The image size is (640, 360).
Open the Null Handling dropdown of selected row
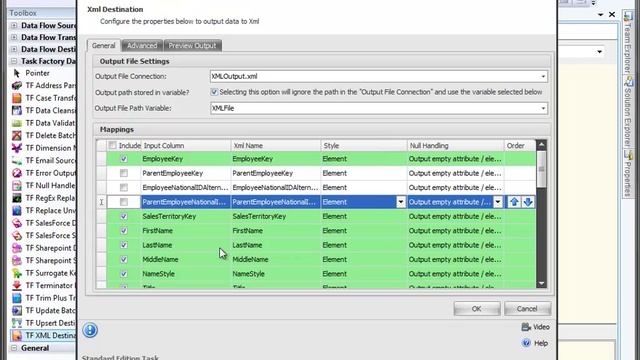point(498,202)
